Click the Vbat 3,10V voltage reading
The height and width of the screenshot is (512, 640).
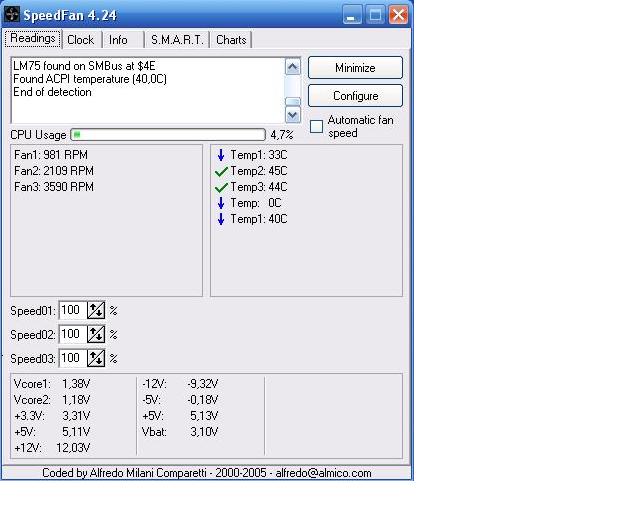(180, 432)
